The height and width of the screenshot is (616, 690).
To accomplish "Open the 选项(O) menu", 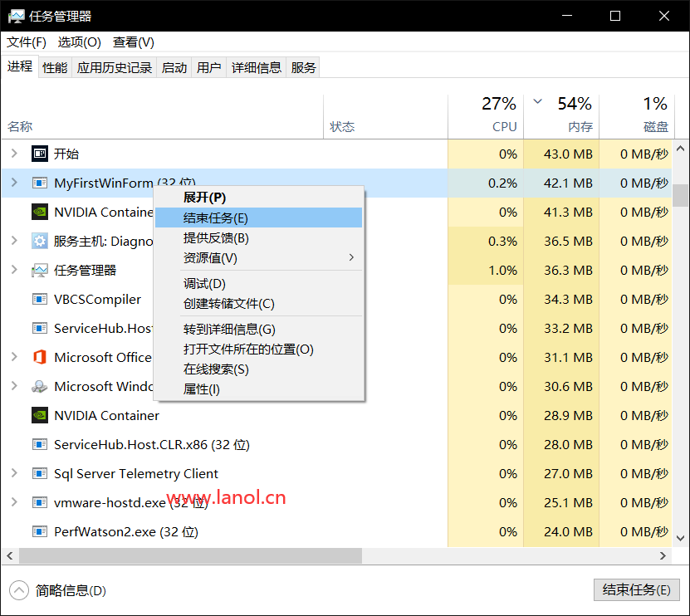I will pos(79,42).
